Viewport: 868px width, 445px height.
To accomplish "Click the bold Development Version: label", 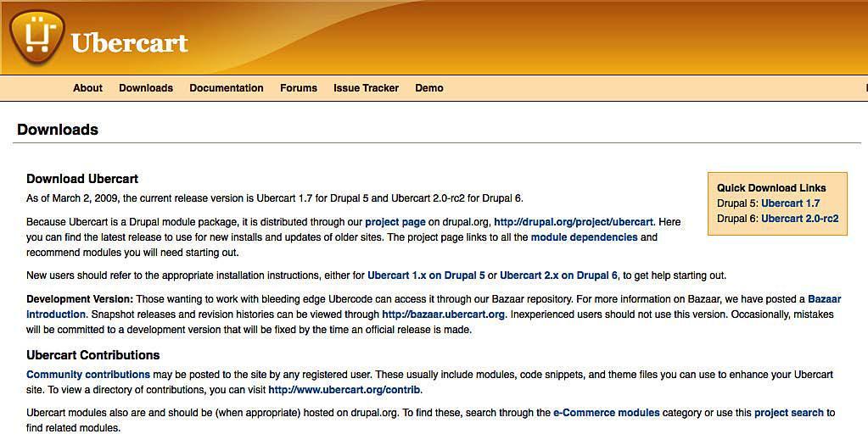I will 80,299.
